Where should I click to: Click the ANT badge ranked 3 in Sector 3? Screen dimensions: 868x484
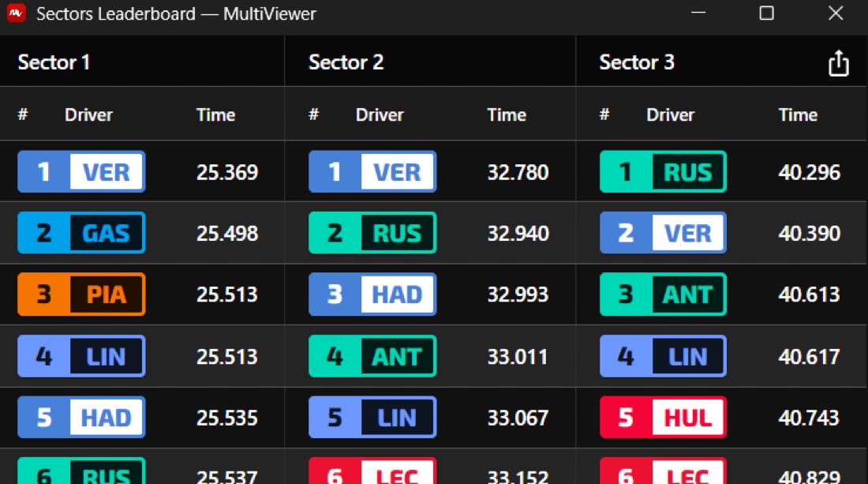pyautogui.click(x=663, y=294)
